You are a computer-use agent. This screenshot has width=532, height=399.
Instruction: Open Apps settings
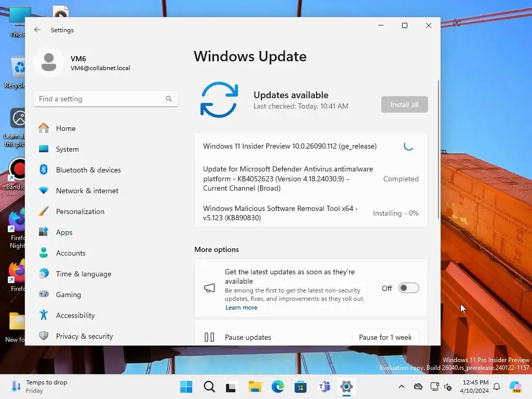pos(106,232)
